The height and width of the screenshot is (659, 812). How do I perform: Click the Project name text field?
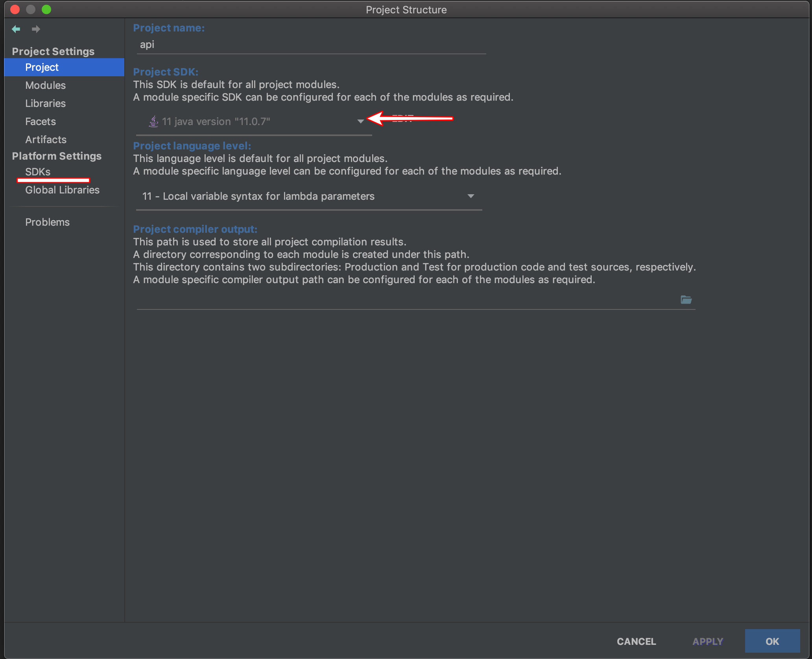(x=311, y=45)
